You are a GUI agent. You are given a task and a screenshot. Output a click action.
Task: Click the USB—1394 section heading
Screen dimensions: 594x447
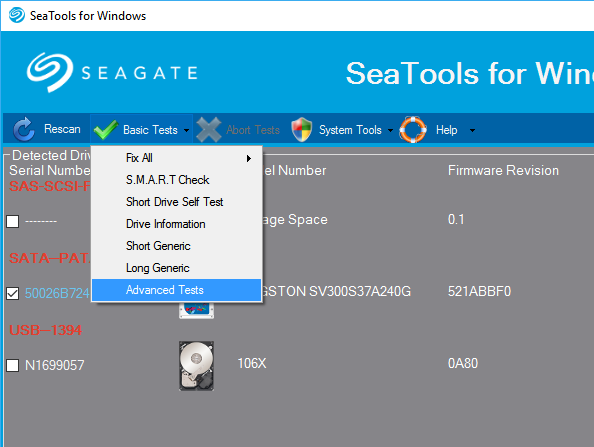[45, 330]
